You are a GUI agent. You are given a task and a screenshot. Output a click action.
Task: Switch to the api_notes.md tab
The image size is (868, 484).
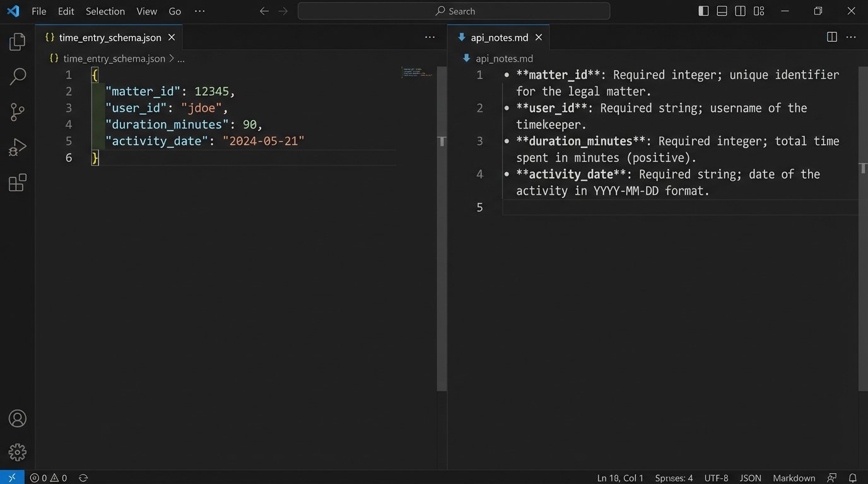498,38
